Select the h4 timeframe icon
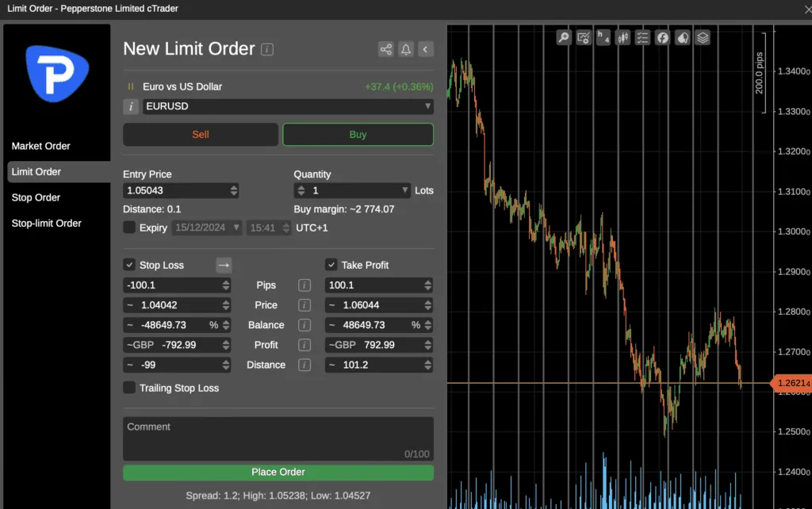Screen dimensions: 812x509 tap(603, 37)
